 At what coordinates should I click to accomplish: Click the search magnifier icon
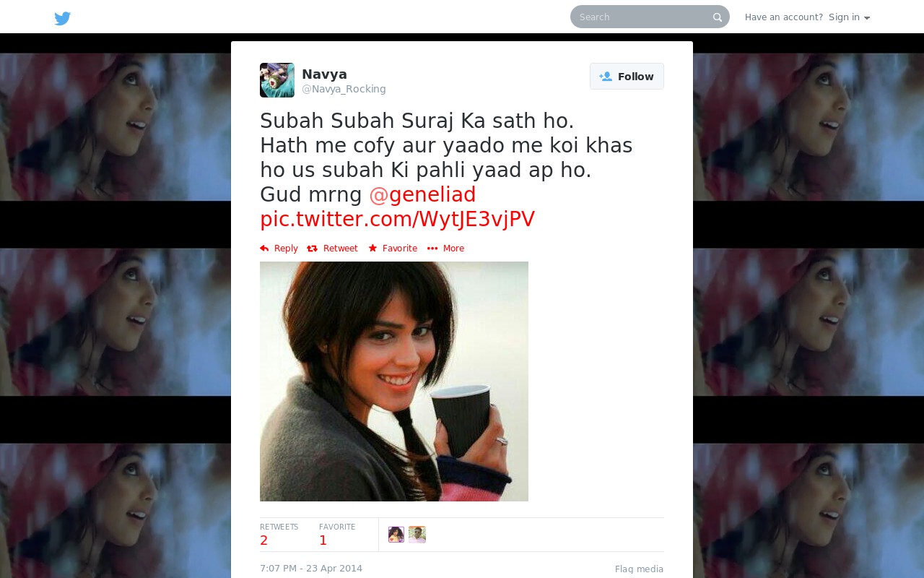(718, 17)
